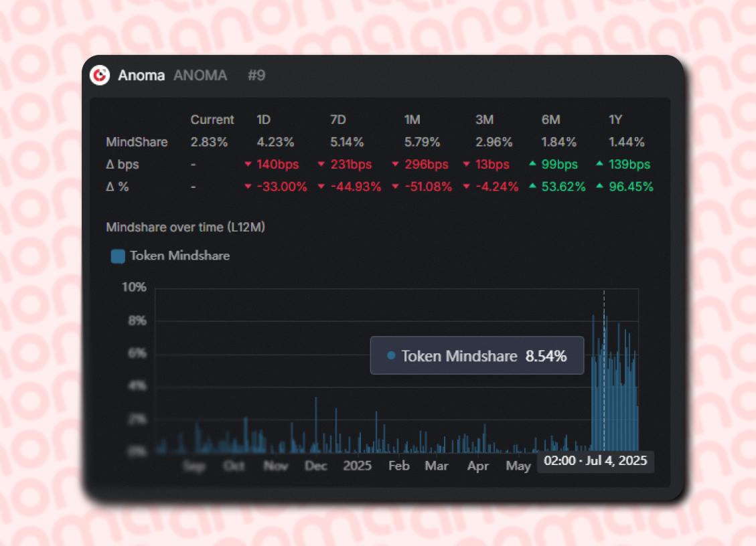This screenshot has height=546, width=756.
Task: Select the 3M column header
Action: point(485,120)
